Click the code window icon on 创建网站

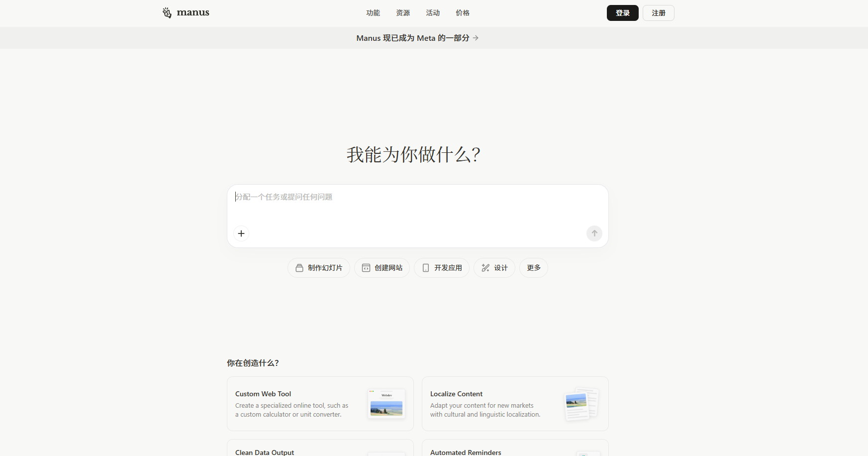[366, 268]
